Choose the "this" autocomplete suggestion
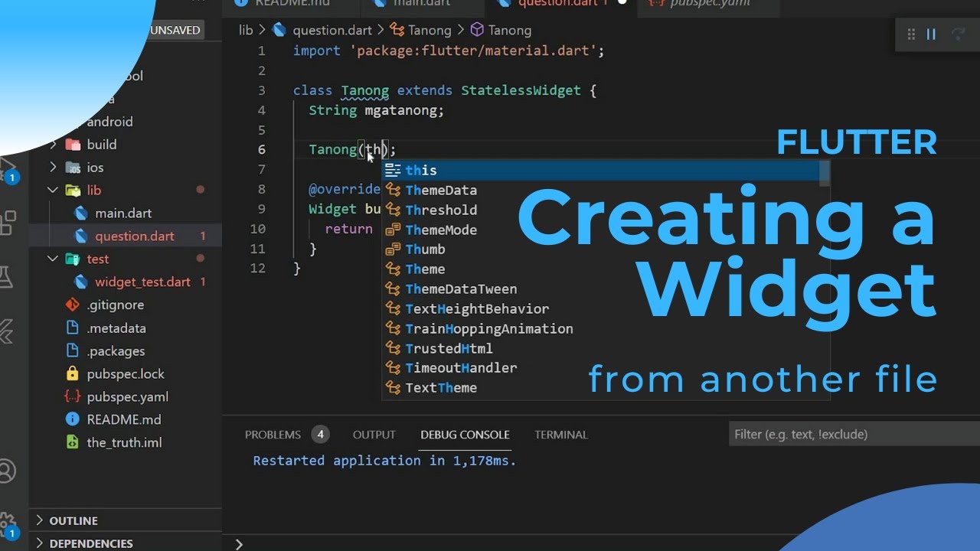This screenshot has width=980, height=551. [600, 171]
